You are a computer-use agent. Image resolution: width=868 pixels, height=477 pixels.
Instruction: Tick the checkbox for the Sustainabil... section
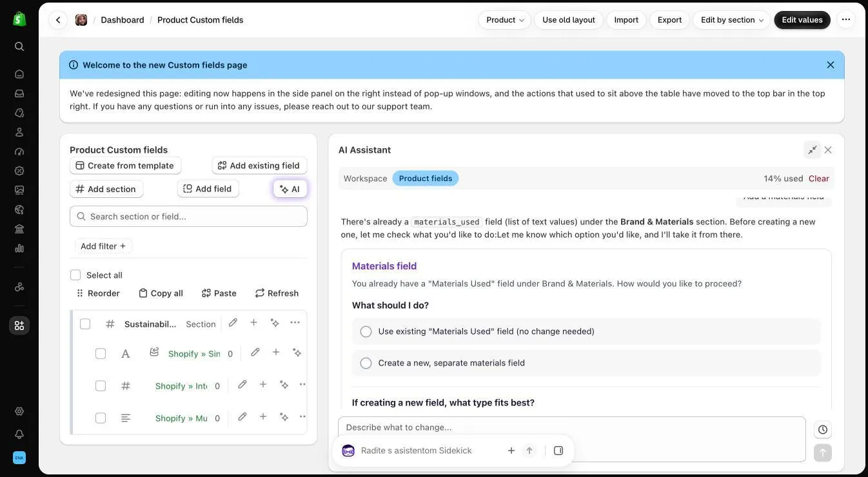[85, 324]
